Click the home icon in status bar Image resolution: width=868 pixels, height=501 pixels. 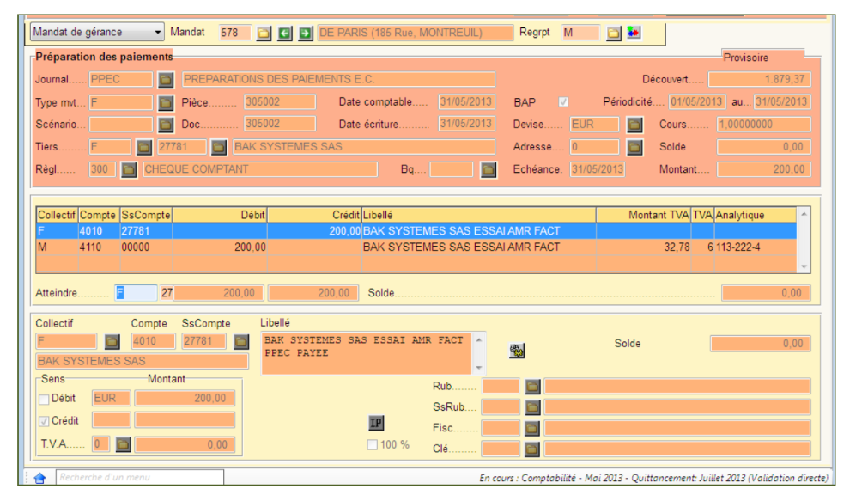(x=39, y=478)
